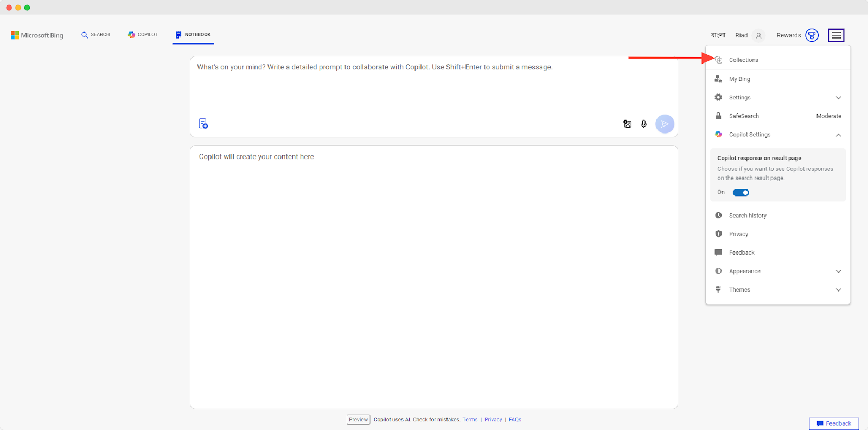The image size is (868, 430).
Task: Click the Feedback speech bubble icon in menu
Action: (x=718, y=252)
